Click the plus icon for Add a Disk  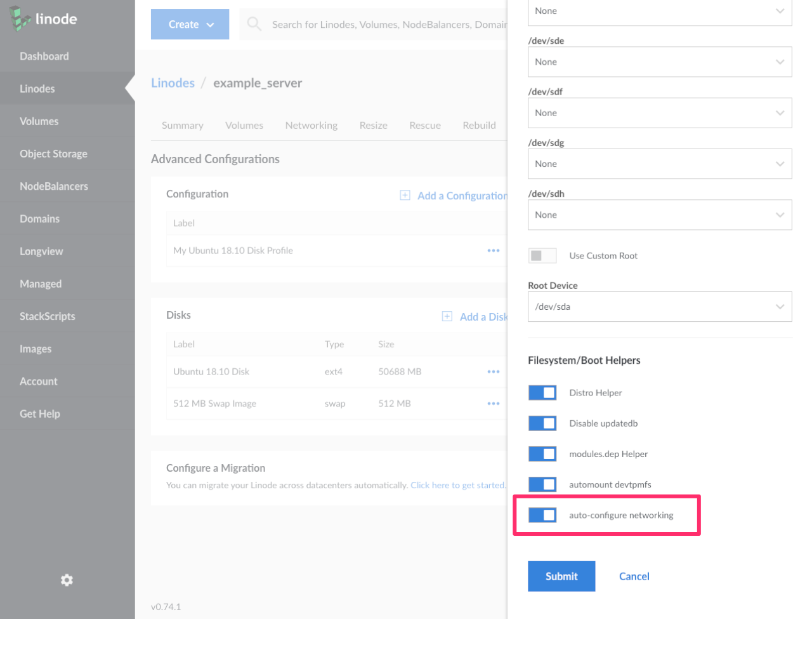click(447, 317)
